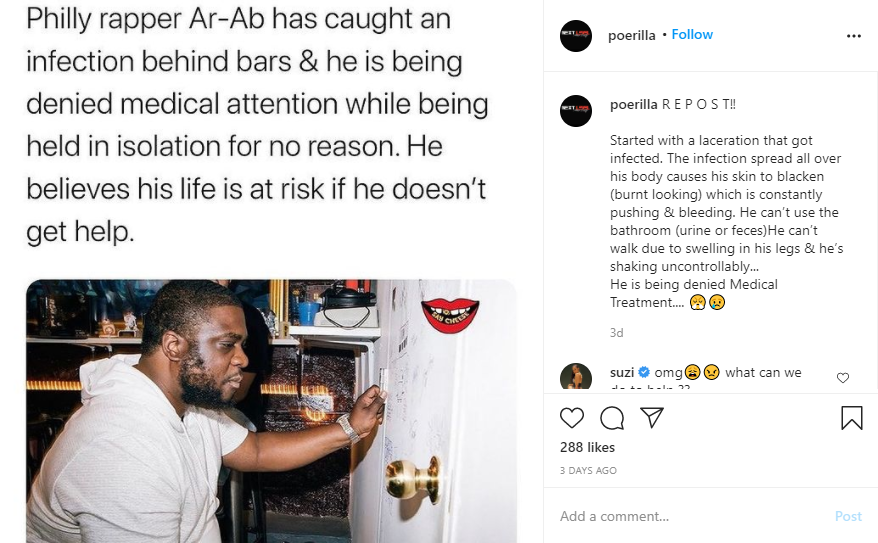This screenshot has height=543, width=878.
Task: Follow the poerilla account
Action: pos(692,35)
